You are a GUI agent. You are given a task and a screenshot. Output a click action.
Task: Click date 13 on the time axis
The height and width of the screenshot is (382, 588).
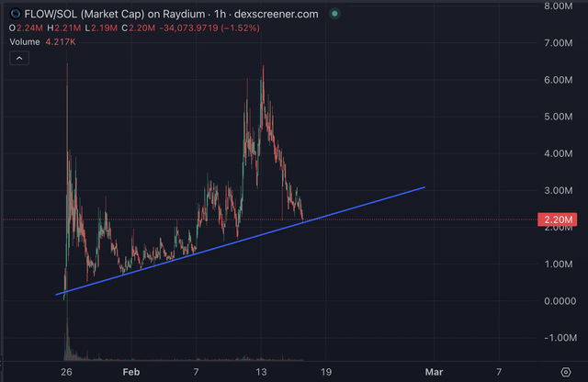coord(261,371)
